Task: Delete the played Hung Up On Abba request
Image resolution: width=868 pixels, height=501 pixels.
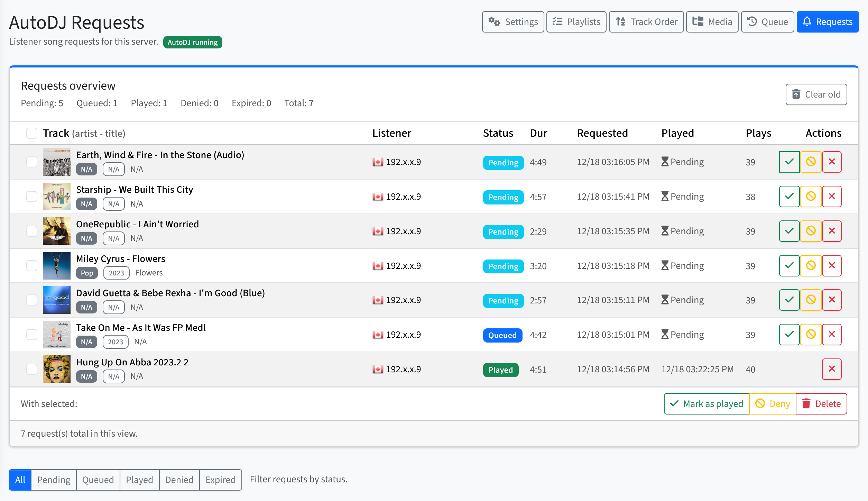Action: point(832,369)
